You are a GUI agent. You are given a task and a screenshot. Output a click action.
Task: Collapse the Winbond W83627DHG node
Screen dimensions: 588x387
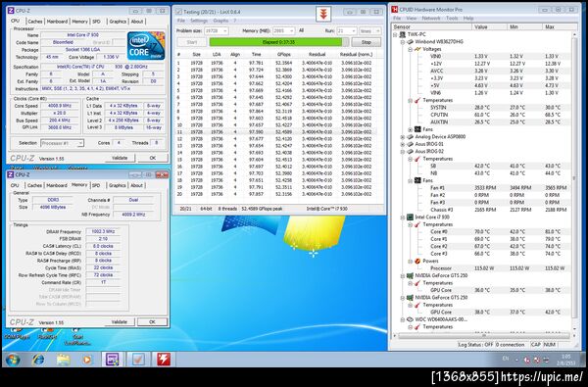coord(403,42)
